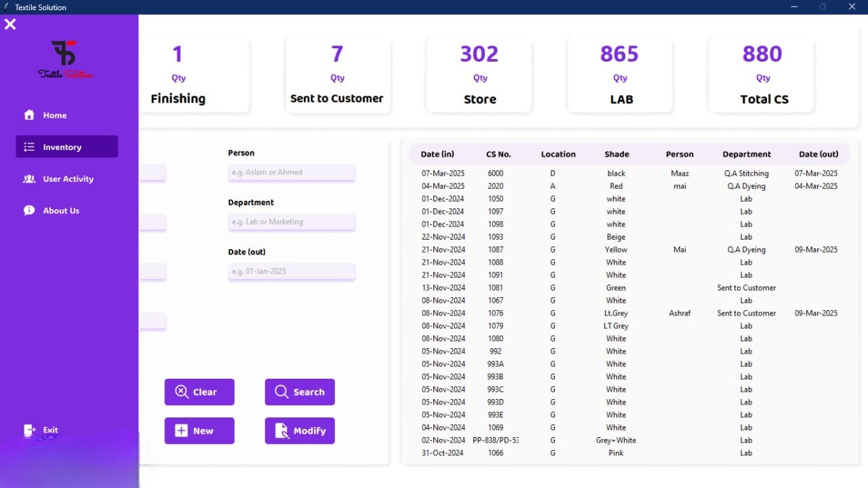Open the About Us page
The height and width of the screenshot is (488, 868).
[x=61, y=210]
